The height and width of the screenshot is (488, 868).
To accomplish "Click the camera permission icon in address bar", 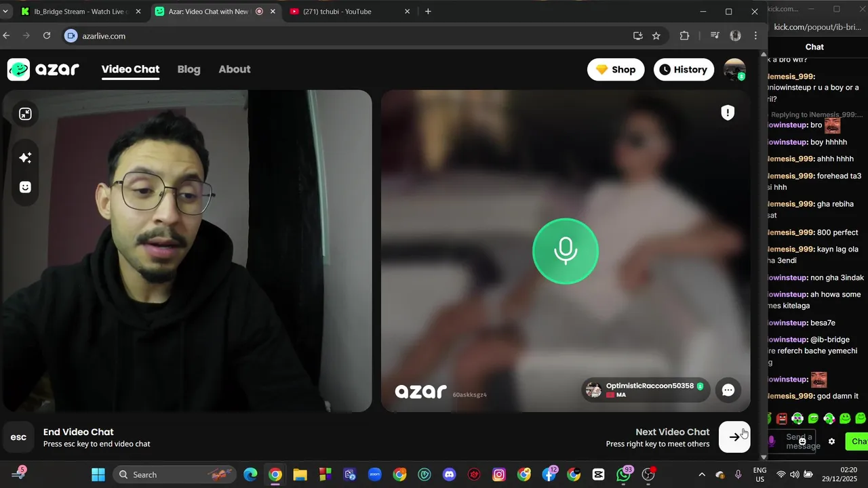I will pyautogui.click(x=71, y=36).
